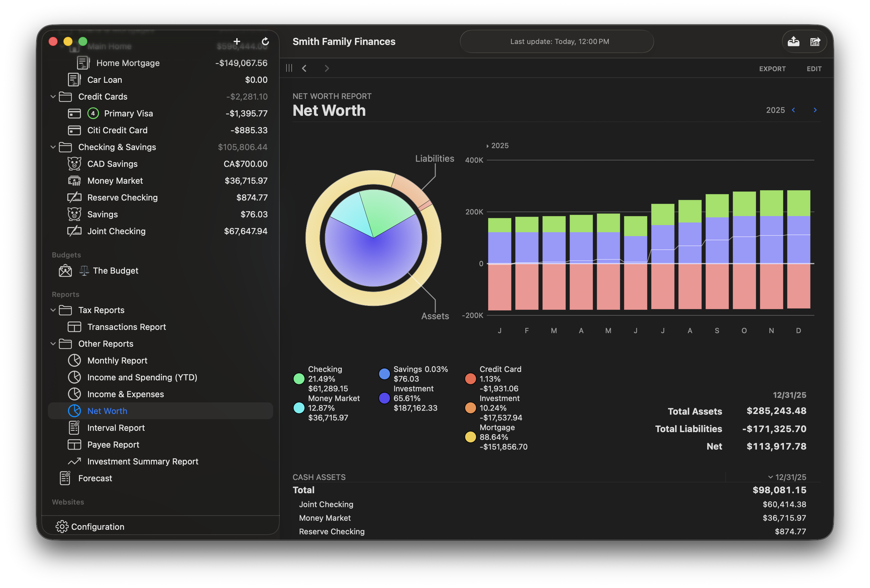Open the Transactions Report

tap(160, 327)
